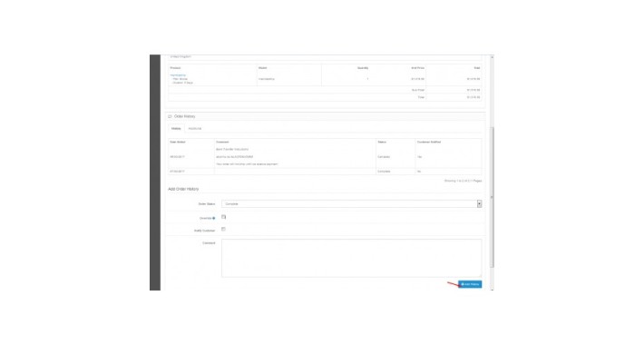The height and width of the screenshot is (345, 644).
Task: Click the Add History button
Action: (x=470, y=284)
